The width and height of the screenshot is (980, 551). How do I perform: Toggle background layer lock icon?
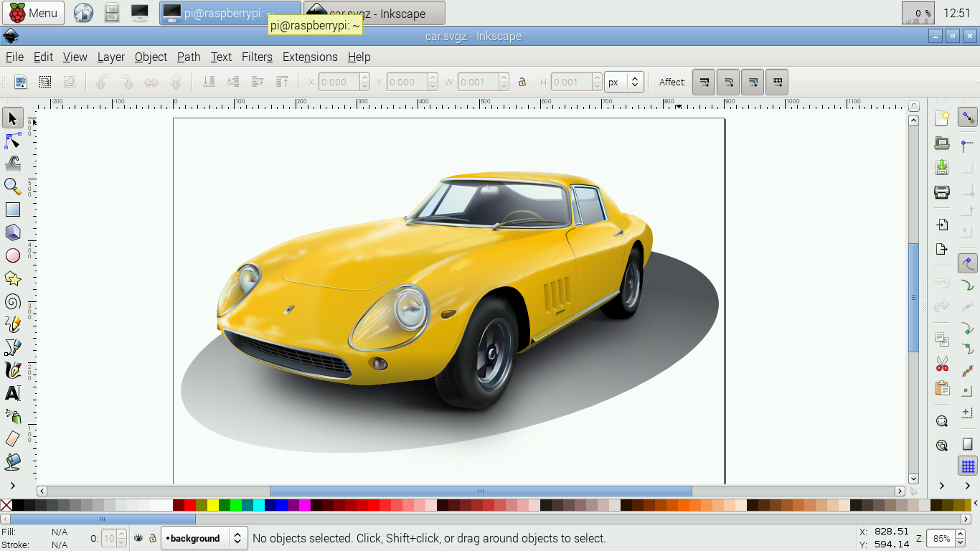click(x=152, y=538)
